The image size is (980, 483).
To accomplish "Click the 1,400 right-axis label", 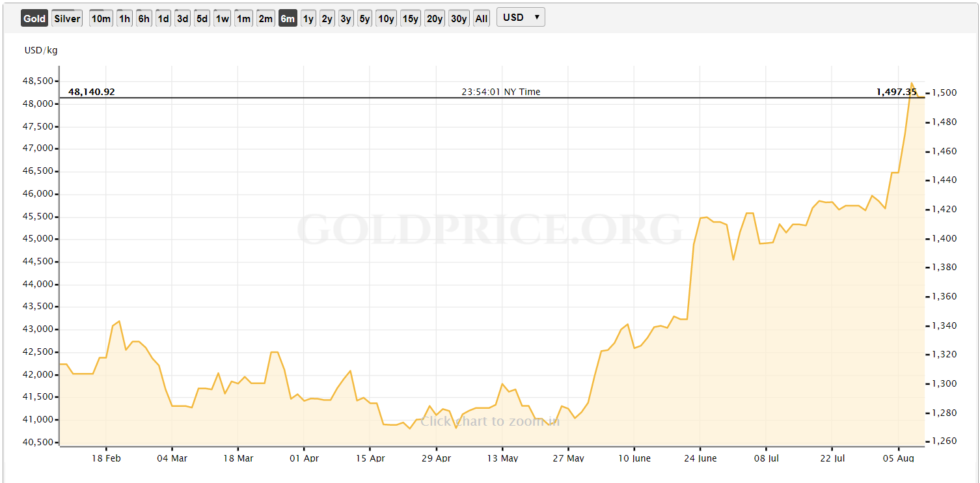I will tap(944, 239).
